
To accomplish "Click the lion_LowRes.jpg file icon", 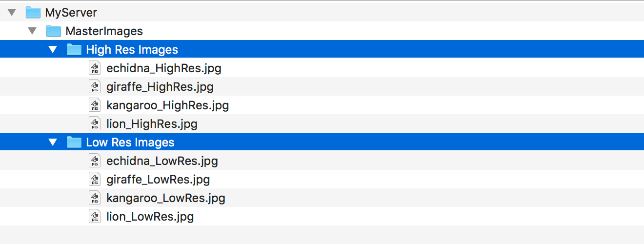I will point(95,216).
